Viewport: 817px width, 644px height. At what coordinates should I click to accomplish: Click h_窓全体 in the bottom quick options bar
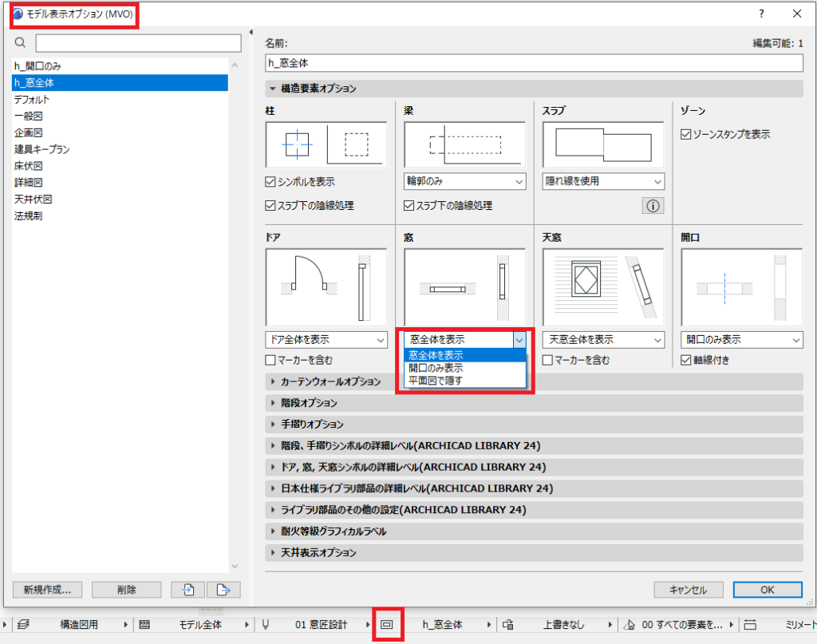point(442,624)
